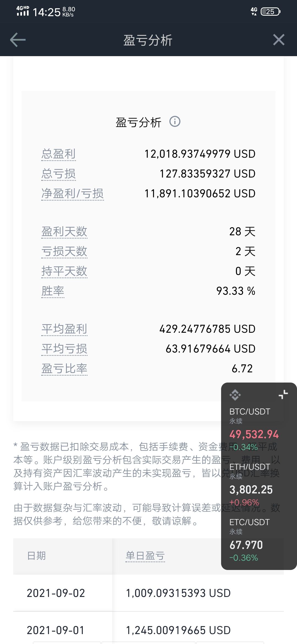Image resolution: width=297 pixels, height=644 pixels.
Task: Collapse the floating price widget
Action: tap(283, 394)
